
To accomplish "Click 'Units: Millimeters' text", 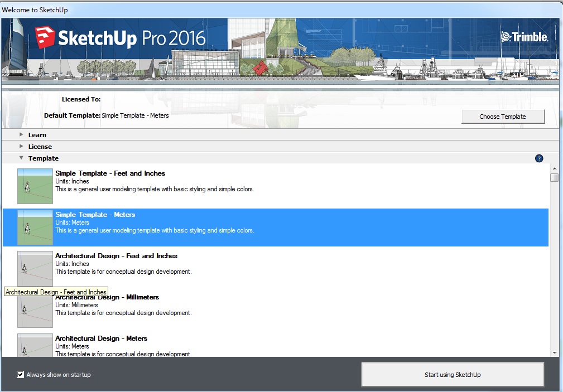I will pyautogui.click(x=76, y=305).
